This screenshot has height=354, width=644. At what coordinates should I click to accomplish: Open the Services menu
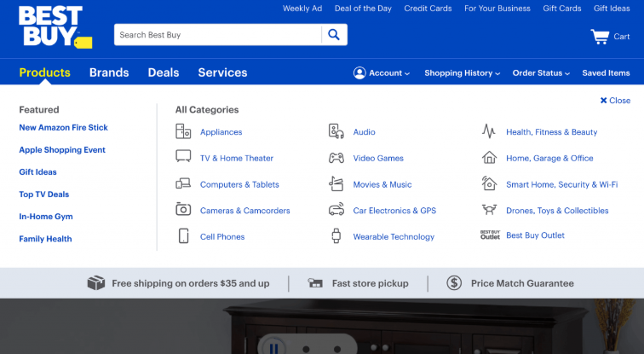pyautogui.click(x=222, y=73)
